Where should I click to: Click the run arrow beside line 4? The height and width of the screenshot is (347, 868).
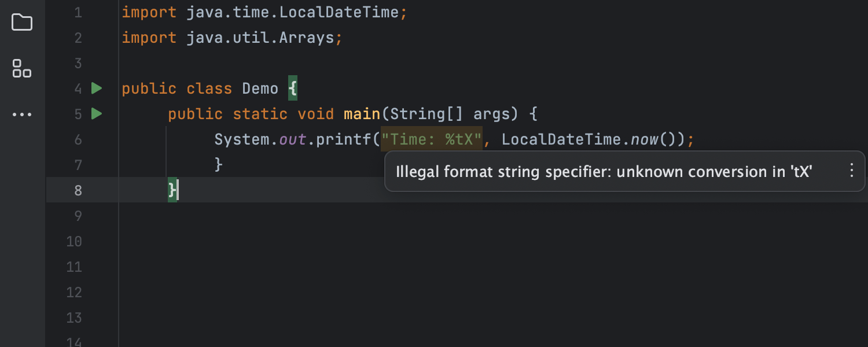[96, 88]
